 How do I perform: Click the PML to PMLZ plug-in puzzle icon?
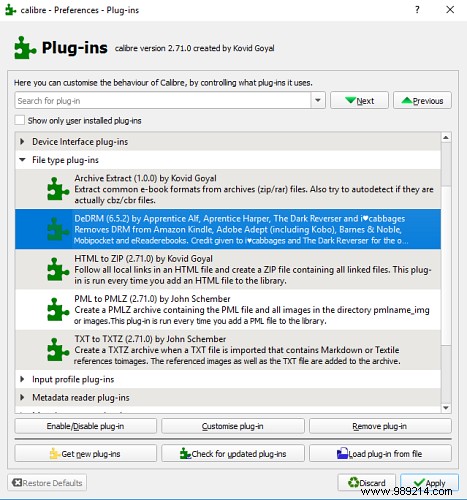click(x=58, y=310)
